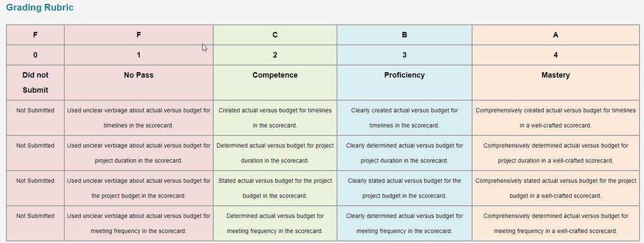The height and width of the screenshot is (243, 644).
Task: Select the No Pass column header
Action: point(138,82)
